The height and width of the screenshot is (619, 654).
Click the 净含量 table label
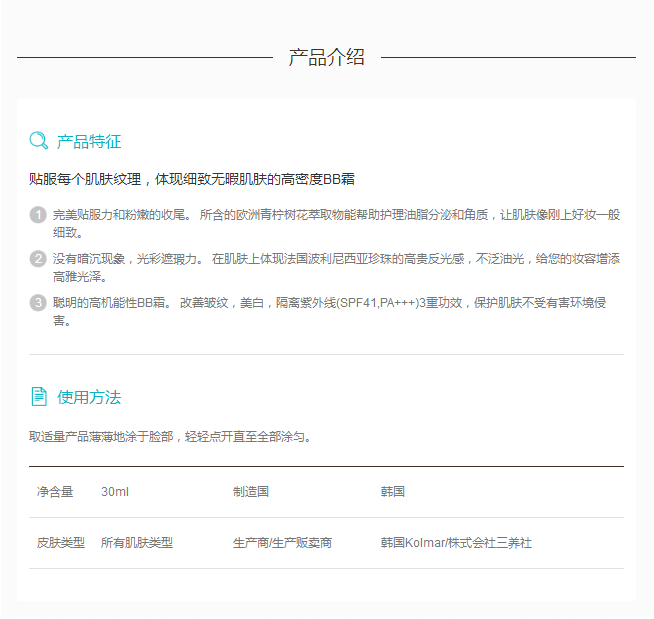tap(55, 492)
